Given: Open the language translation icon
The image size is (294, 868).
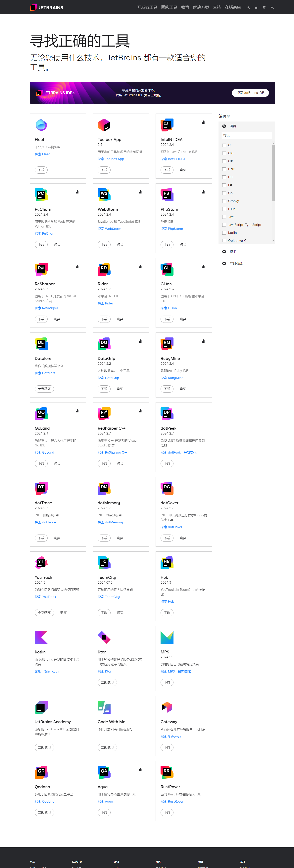Looking at the screenshot, I should click(x=272, y=7).
